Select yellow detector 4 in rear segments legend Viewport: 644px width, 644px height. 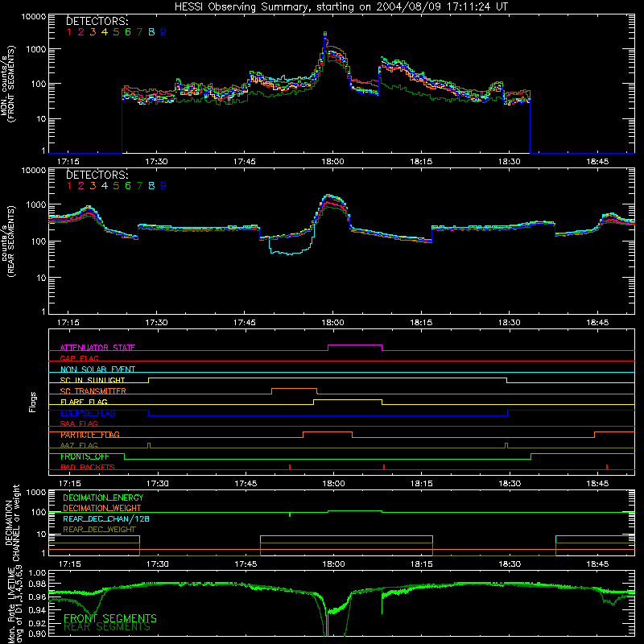[105, 186]
